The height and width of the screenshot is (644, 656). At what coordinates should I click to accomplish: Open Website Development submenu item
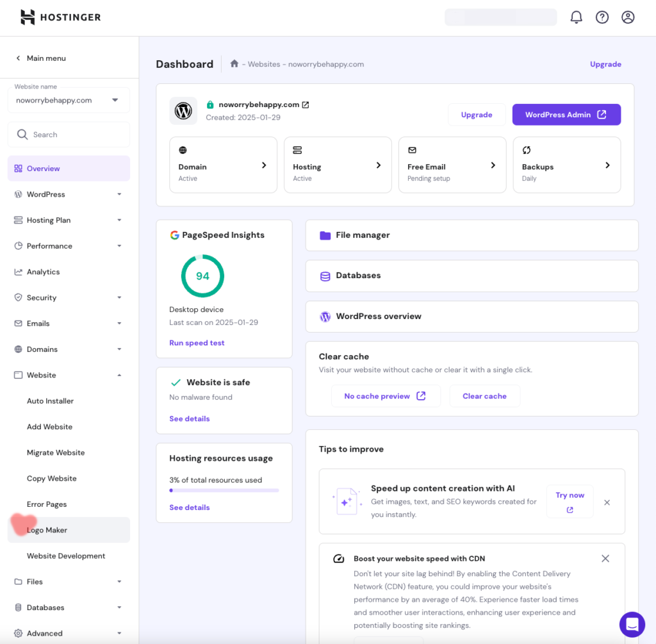point(66,556)
